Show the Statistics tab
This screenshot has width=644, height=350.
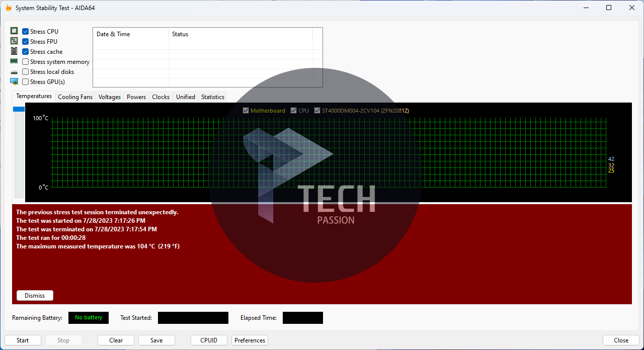213,97
